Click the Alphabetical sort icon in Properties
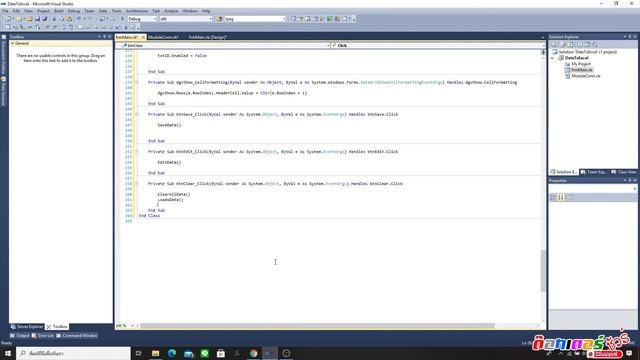640x360 pixels. (561, 197)
